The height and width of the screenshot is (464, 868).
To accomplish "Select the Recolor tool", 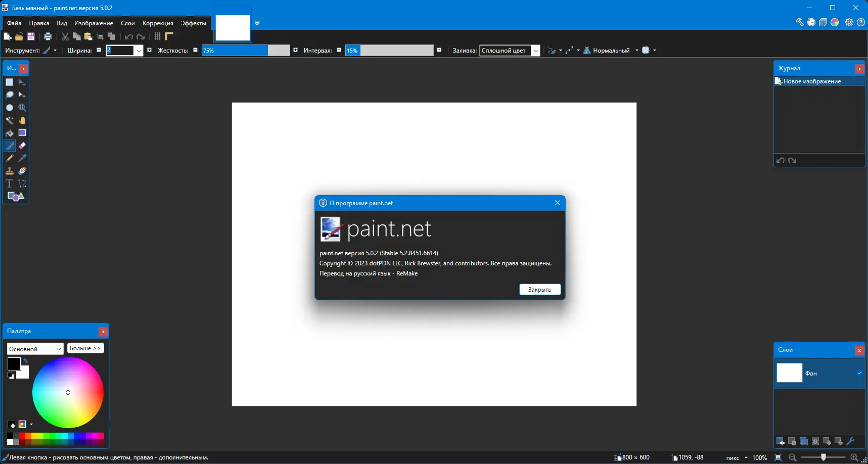I will 22,171.
